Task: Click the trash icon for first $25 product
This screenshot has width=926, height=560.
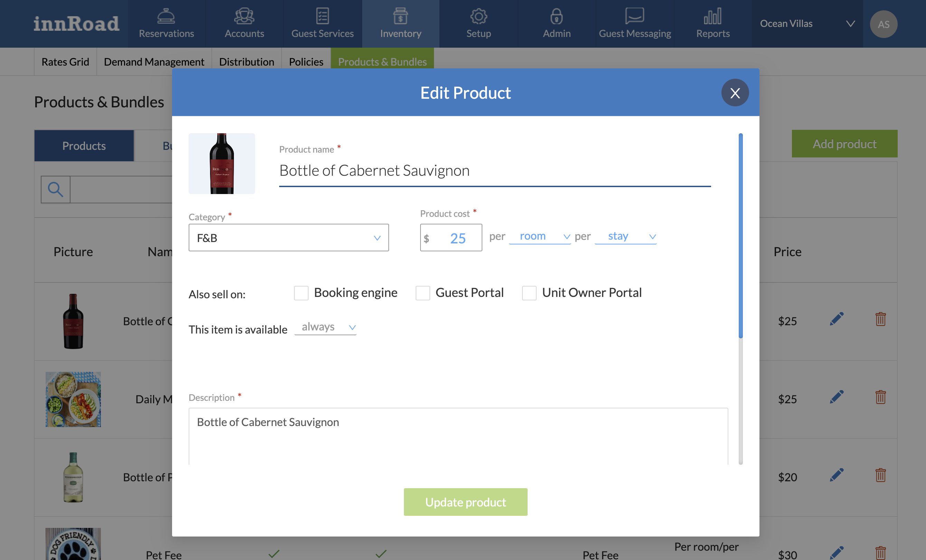Action: click(x=880, y=319)
